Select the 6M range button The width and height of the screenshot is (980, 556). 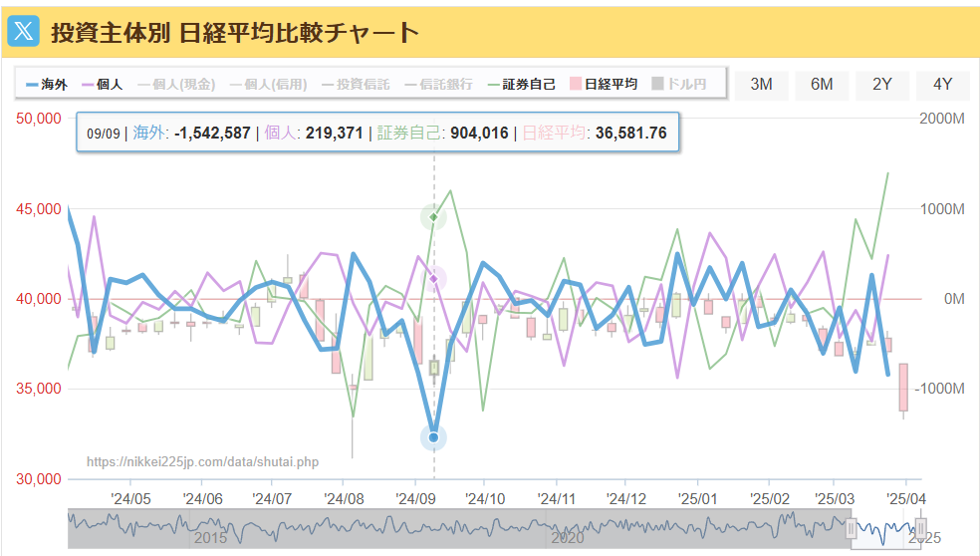pos(822,85)
